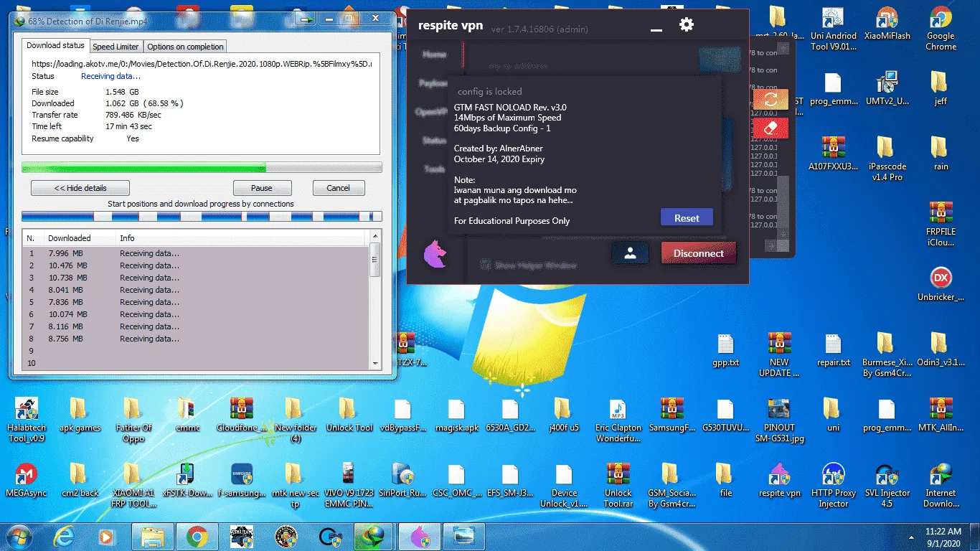Select the Odin3 folder on the desktop
Screen dimensions: 980x551
tap(941, 350)
